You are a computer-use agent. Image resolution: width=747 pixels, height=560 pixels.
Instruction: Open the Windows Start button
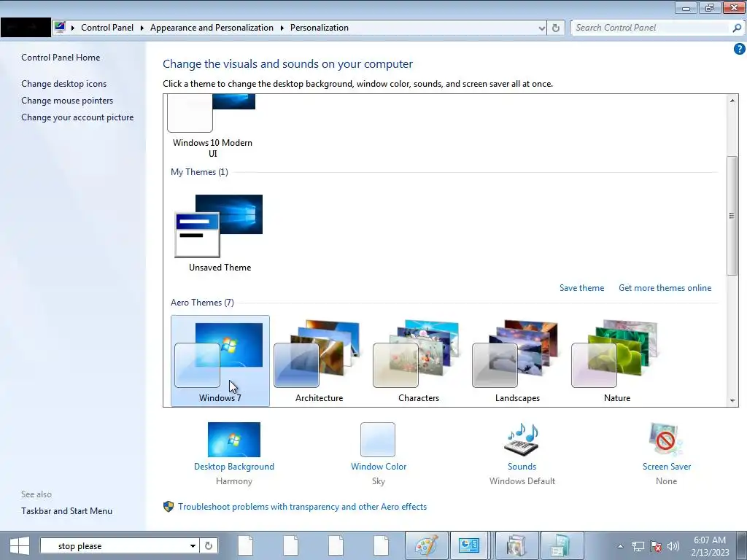coord(20,545)
